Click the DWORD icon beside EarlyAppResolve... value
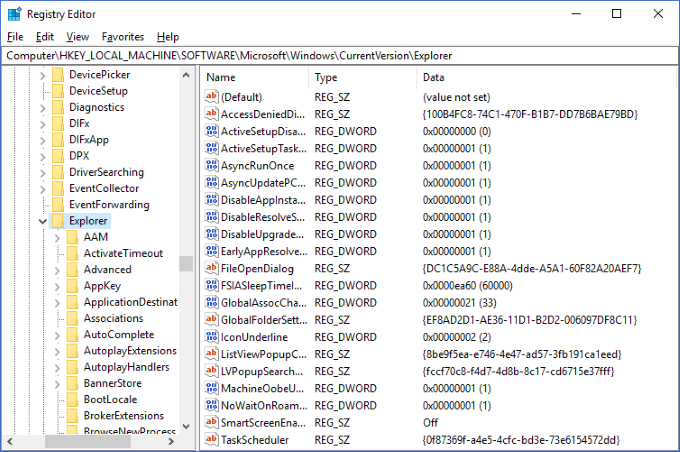The height and width of the screenshot is (452, 680). (x=212, y=251)
